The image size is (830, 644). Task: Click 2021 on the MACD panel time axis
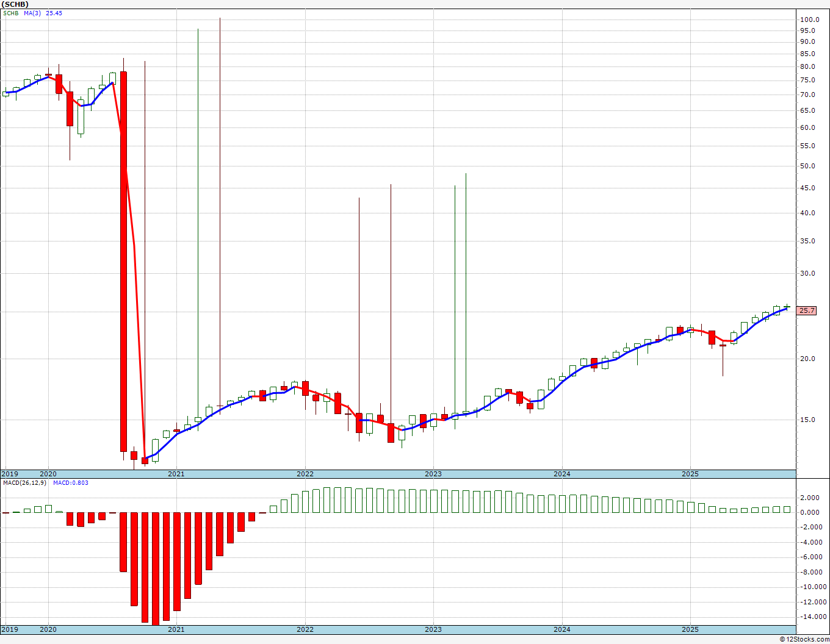tap(176, 629)
